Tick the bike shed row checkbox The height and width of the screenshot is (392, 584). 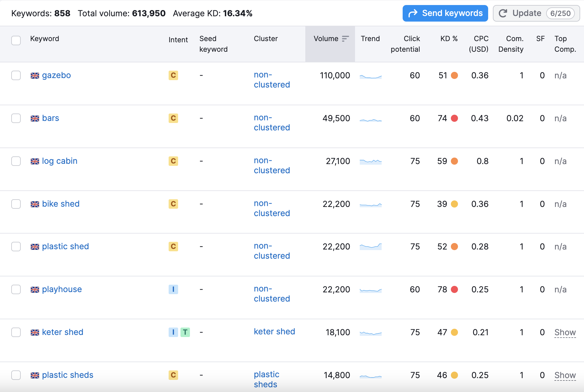click(16, 204)
